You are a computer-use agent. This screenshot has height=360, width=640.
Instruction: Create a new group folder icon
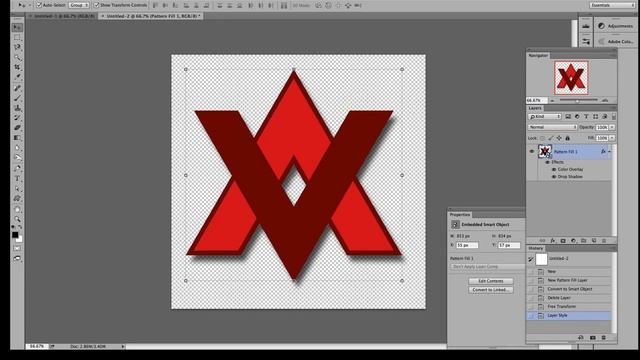[583, 241]
